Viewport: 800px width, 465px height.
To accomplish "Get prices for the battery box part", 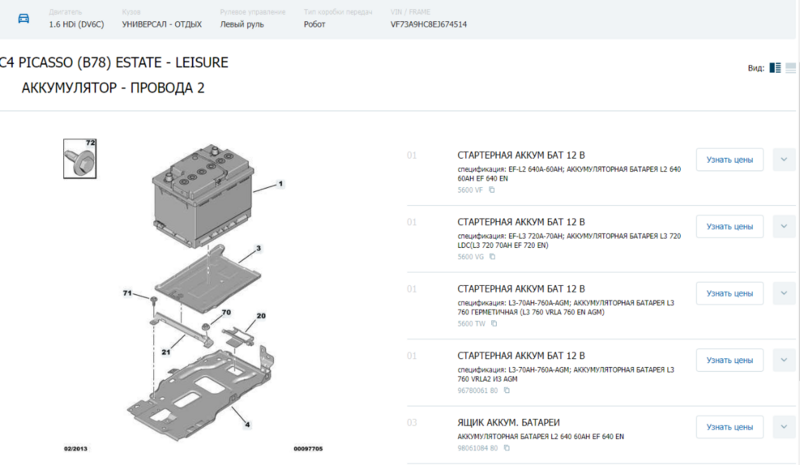I will [729, 427].
